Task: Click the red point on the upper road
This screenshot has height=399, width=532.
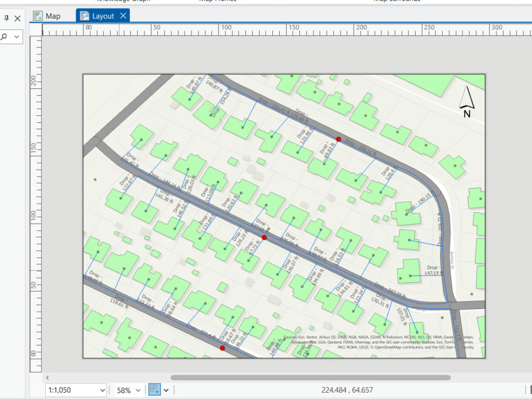Action: (x=338, y=139)
